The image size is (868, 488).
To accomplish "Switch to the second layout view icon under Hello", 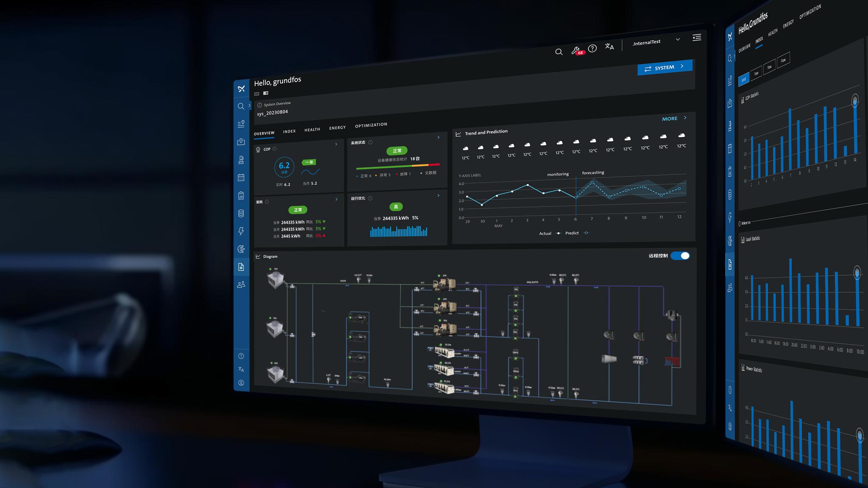I will pyautogui.click(x=266, y=93).
